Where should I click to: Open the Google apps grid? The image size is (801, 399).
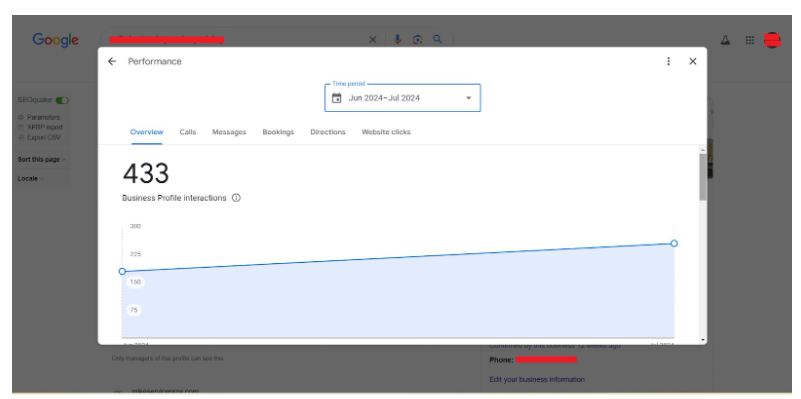(749, 40)
